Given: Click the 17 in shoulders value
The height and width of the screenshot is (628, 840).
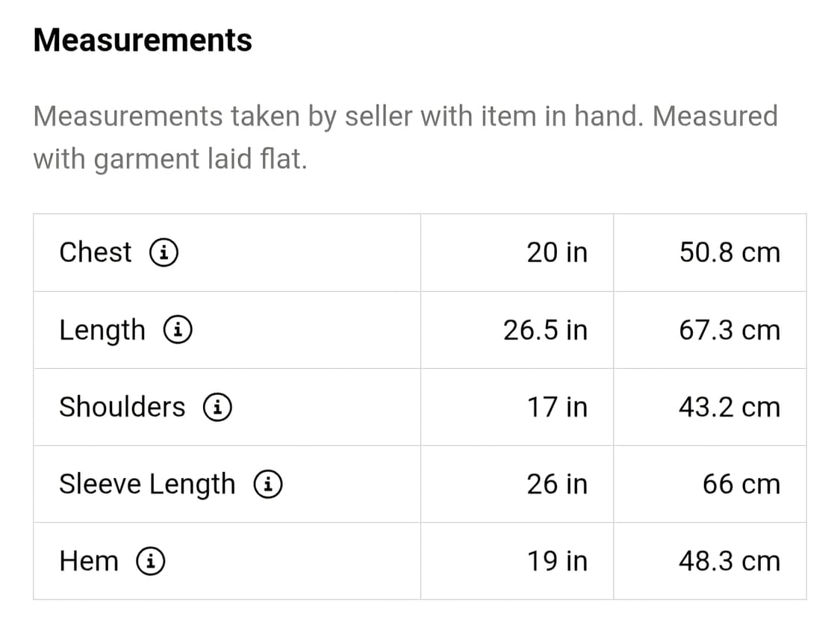Looking at the screenshot, I should (x=557, y=407).
